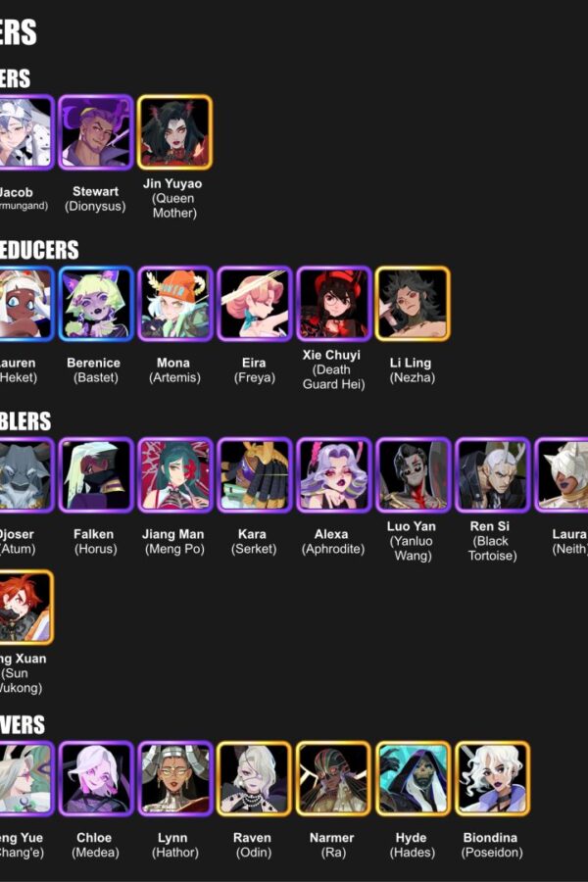Viewport: 588px width, 882px height.
Task: Select Luo Yan (Yanluo Wang) portrait
Action: click(x=413, y=475)
